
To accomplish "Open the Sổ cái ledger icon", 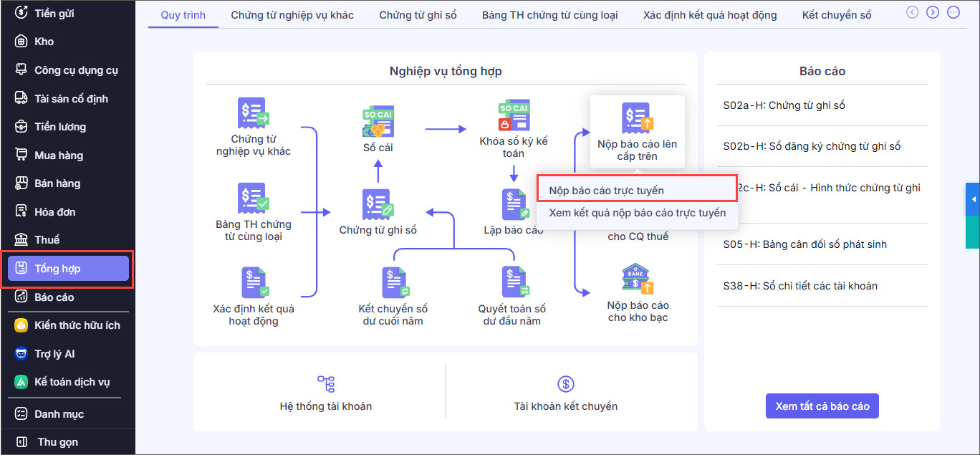I will 378,123.
